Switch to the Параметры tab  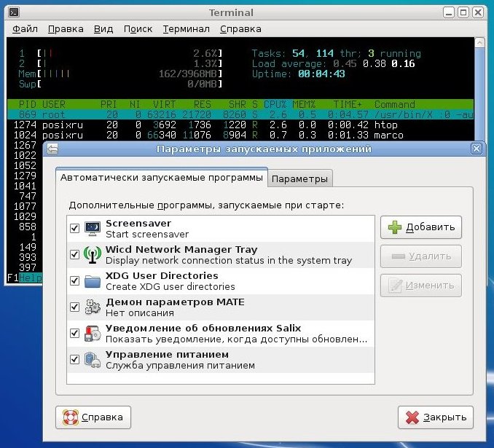point(299,178)
